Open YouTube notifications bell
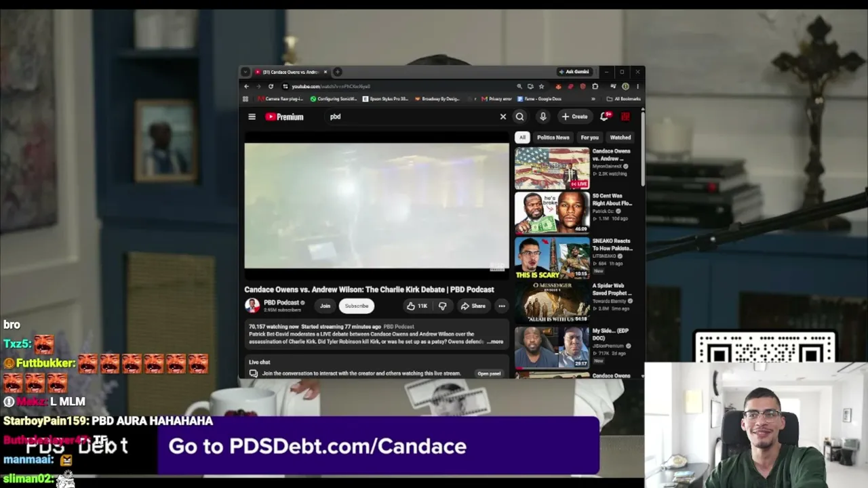 tap(604, 117)
